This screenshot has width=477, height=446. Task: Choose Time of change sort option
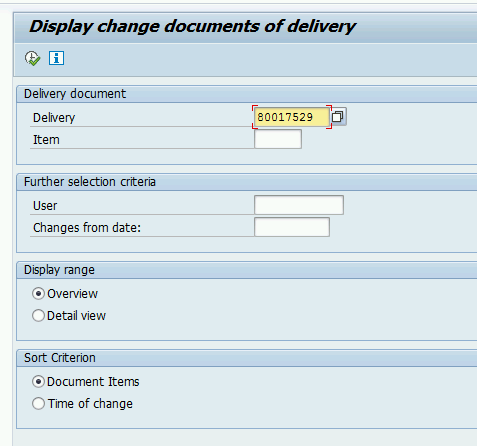[38, 404]
